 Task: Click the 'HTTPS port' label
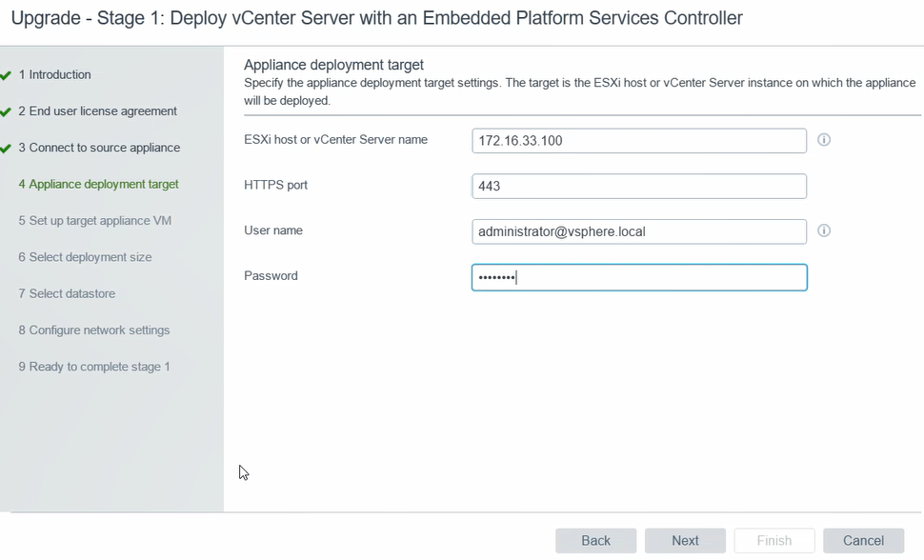[x=276, y=185]
